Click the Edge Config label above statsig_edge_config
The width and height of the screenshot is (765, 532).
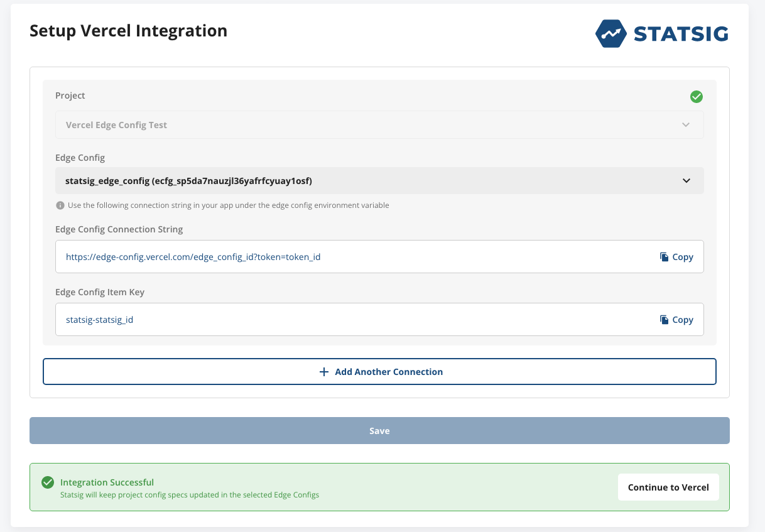80,158
